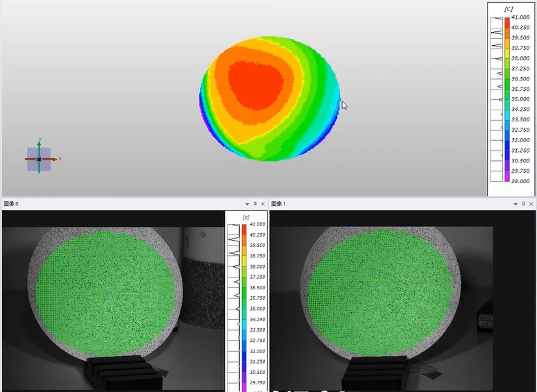Click the histogram beside the 3D view legend
The width and height of the screenshot is (537, 392).
496,97
